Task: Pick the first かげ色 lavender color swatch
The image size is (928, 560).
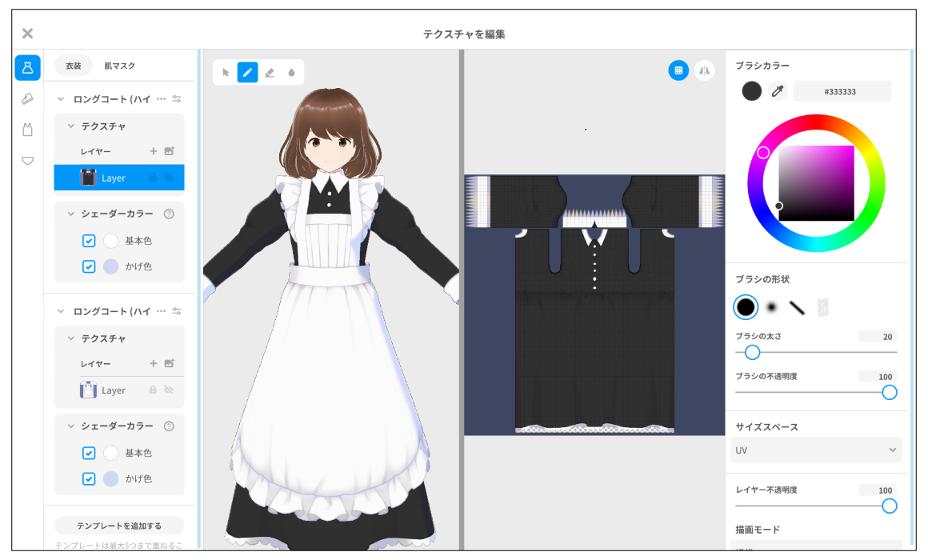Action: pos(110,267)
